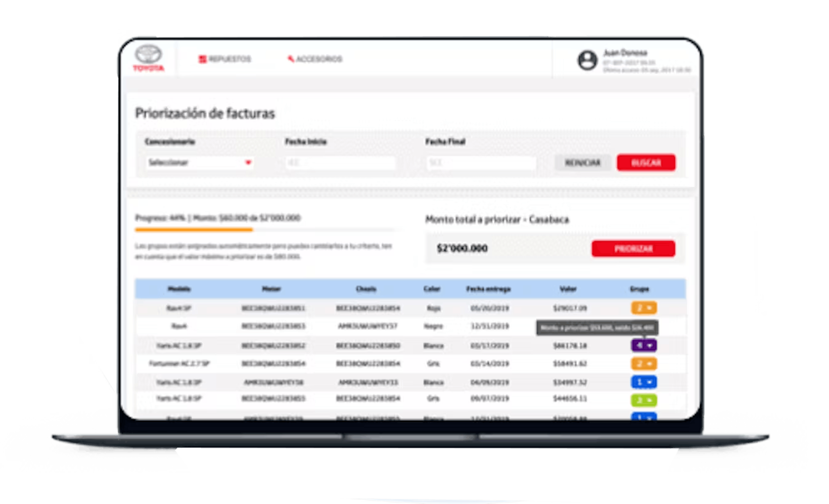Screen dimensions: 829x504
Task: Click the red Priorizar button
Action: [x=633, y=249]
